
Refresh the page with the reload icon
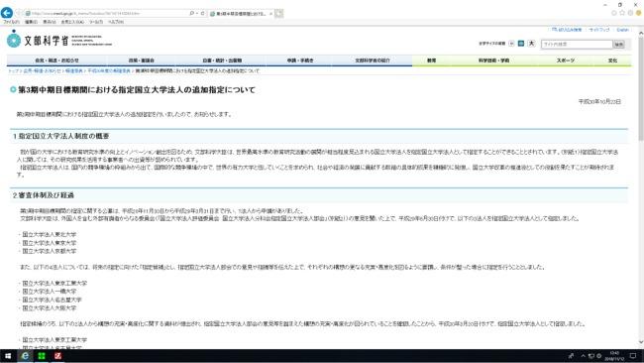coord(202,13)
